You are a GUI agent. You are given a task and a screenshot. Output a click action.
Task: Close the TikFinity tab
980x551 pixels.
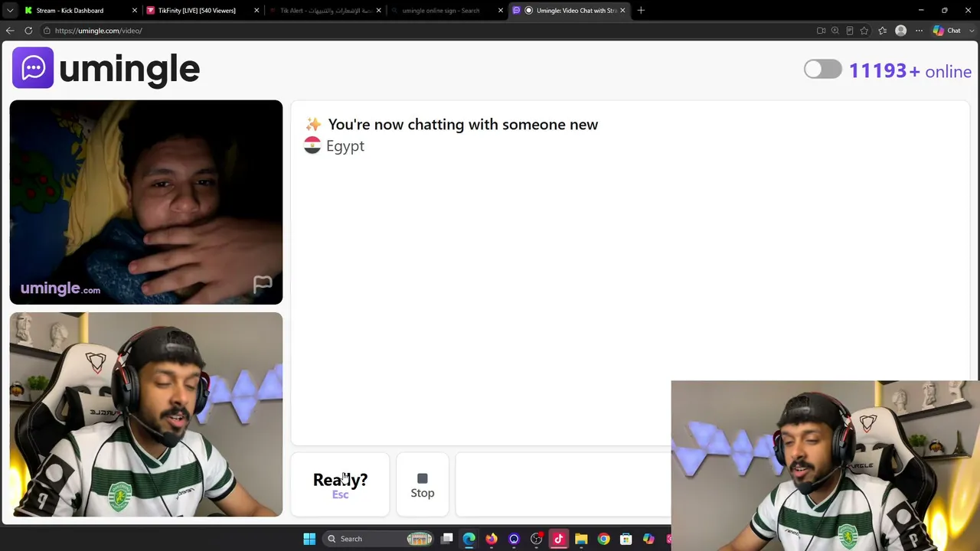pyautogui.click(x=256, y=10)
